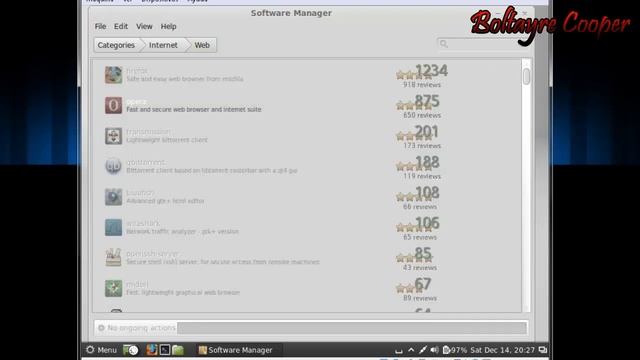Open the Help menu
Screen dimensions: 640x360
[168, 27]
